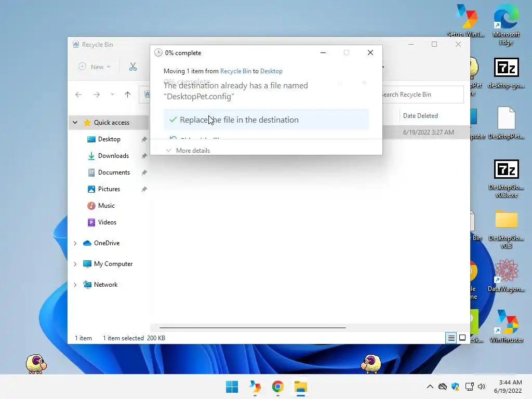Click the volume speaker tray icon
The image size is (532, 399).
(x=482, y=387)
